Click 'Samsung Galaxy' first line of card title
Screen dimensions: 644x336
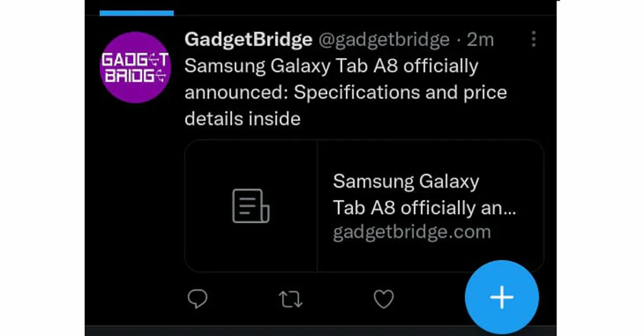click(x=406, y=181)
